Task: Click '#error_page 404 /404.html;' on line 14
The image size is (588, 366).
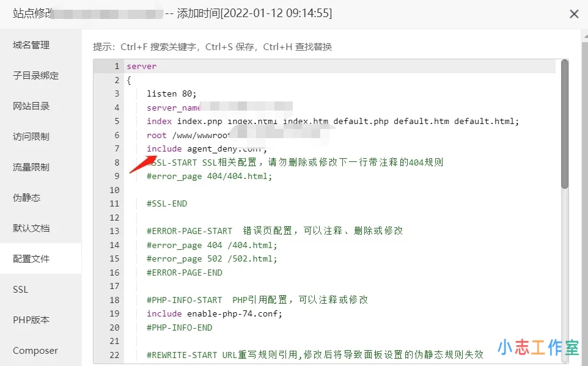Action: (212, 245)
